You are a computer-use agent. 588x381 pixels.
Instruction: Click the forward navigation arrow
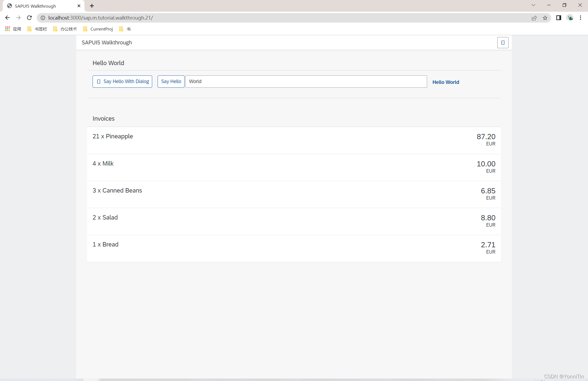[18, 17]
